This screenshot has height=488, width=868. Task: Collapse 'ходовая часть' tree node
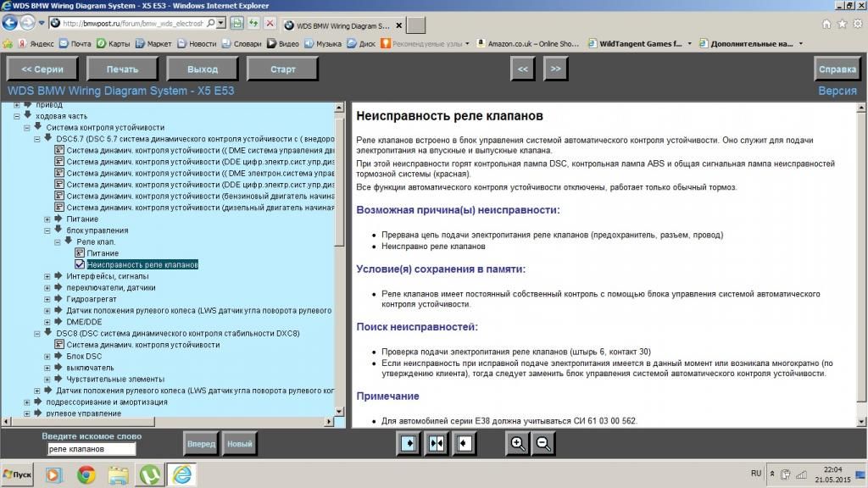pyautogui.click(x=17, y=116)
